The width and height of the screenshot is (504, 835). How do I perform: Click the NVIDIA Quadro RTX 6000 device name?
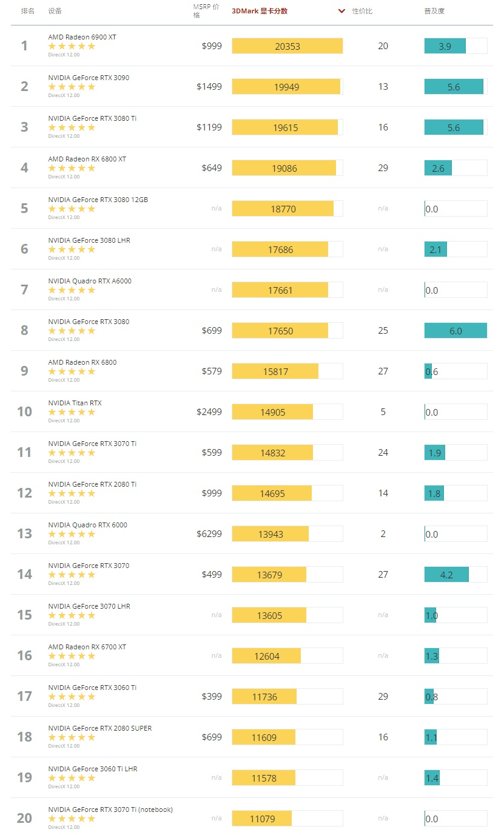[x=87, y=525]
